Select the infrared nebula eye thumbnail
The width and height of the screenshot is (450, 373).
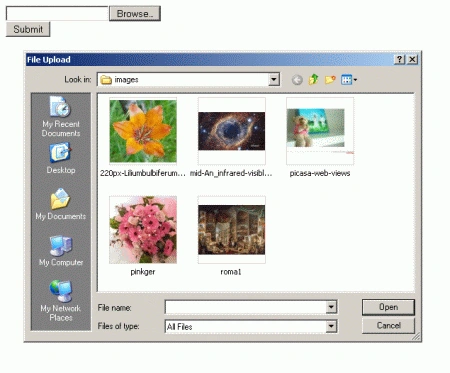point(232,131)
